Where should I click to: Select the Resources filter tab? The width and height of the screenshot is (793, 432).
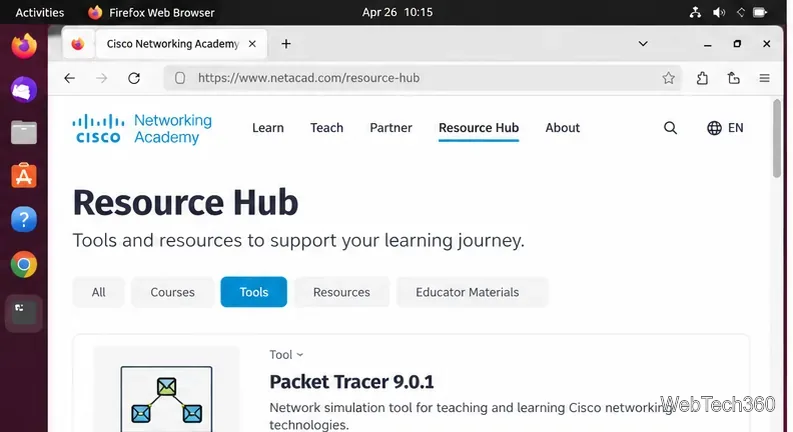pyautogui.click(x=341, y=292)
